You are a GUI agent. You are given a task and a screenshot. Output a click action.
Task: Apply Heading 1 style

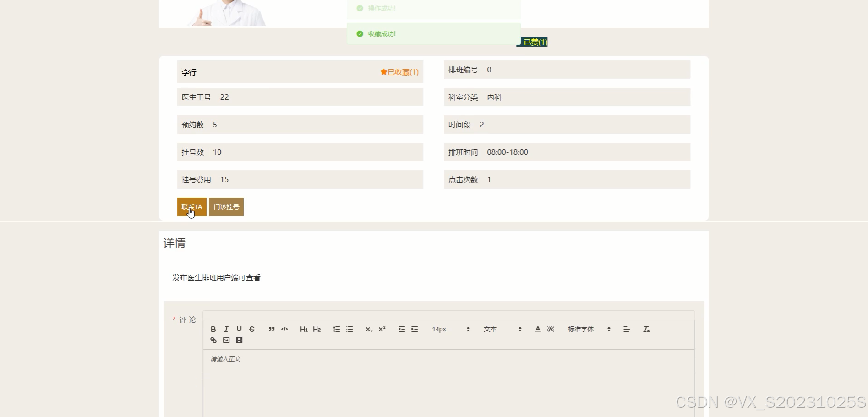click(x=304, y=329)
